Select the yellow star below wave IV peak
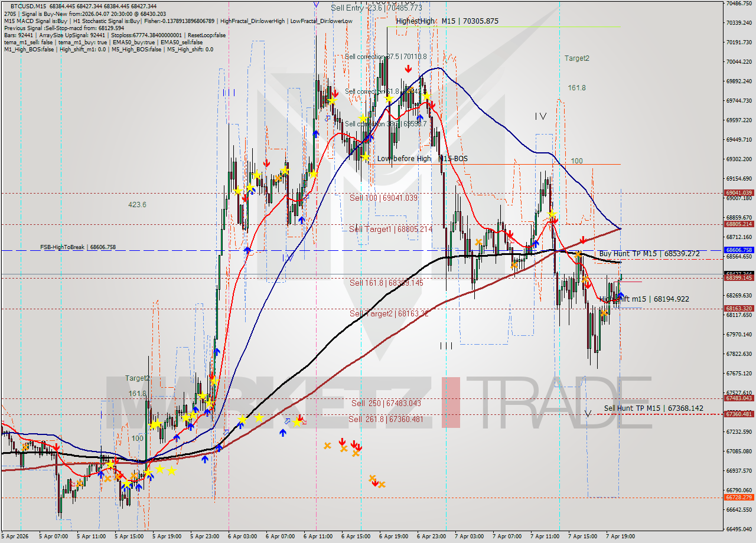756x543 pixels. (552, 213)
